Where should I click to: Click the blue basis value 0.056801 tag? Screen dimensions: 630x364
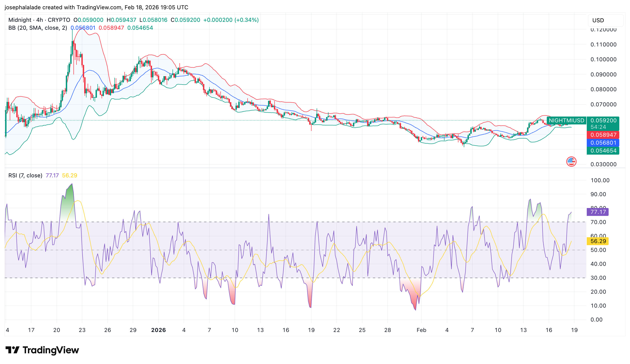coord(603,143)
